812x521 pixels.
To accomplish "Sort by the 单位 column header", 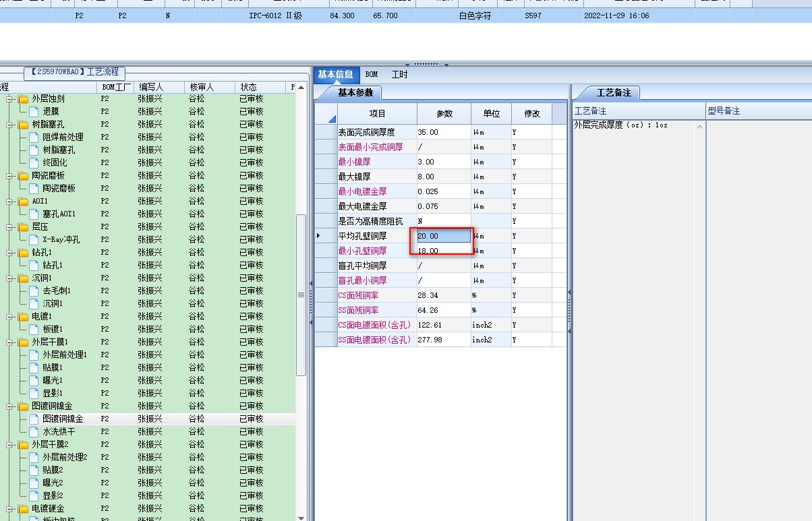I will tap(492, 114).
